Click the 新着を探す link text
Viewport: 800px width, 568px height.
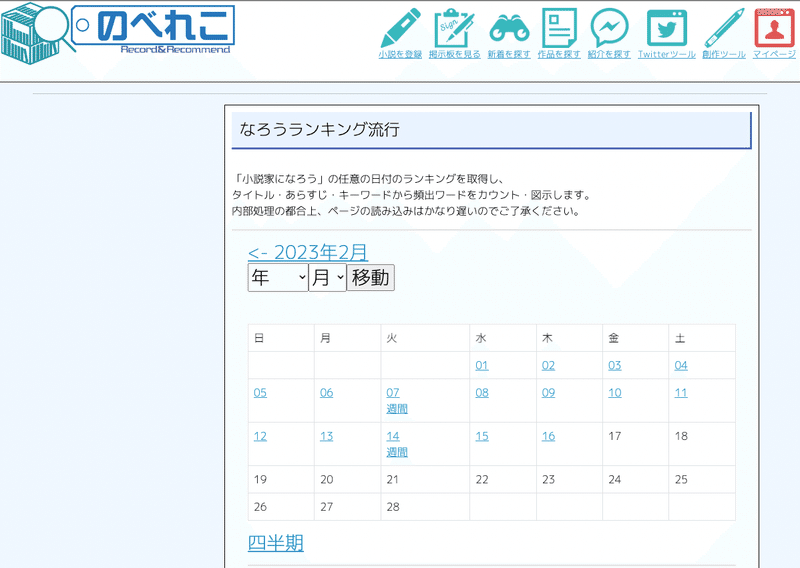coord(509,54)
